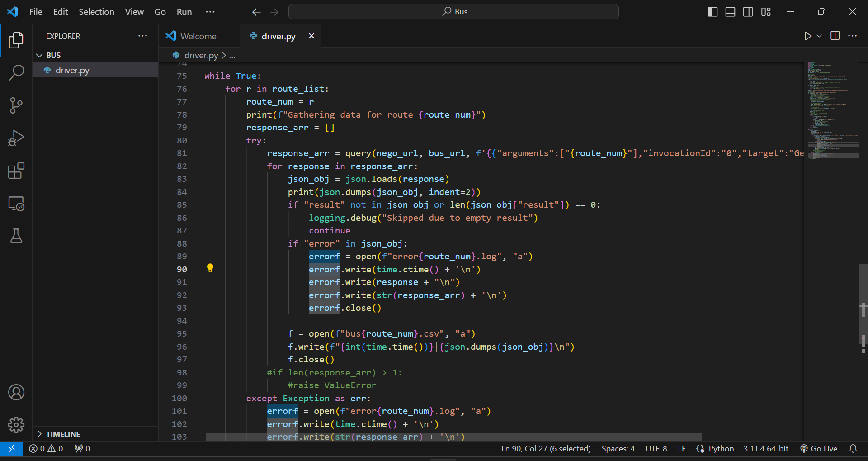Open the Run menu
Screen dimensions: 868x461
184,12
